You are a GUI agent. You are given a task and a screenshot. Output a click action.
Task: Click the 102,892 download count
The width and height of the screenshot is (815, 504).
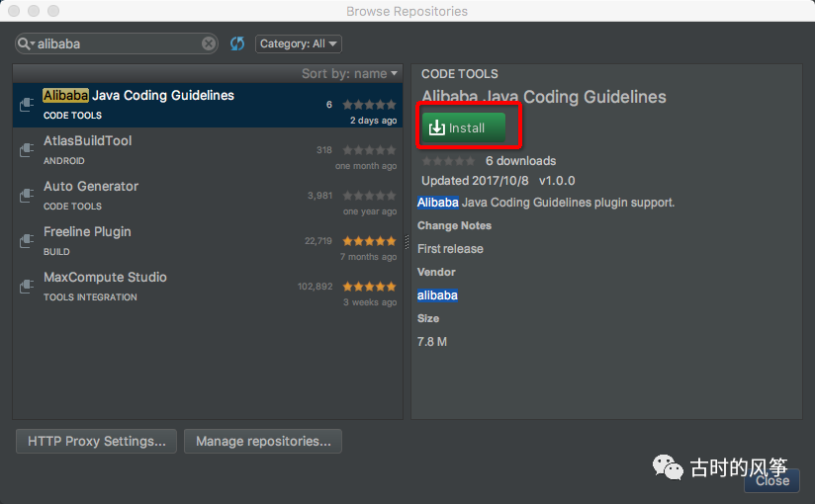pyautogui.click(x=315, y=287)
